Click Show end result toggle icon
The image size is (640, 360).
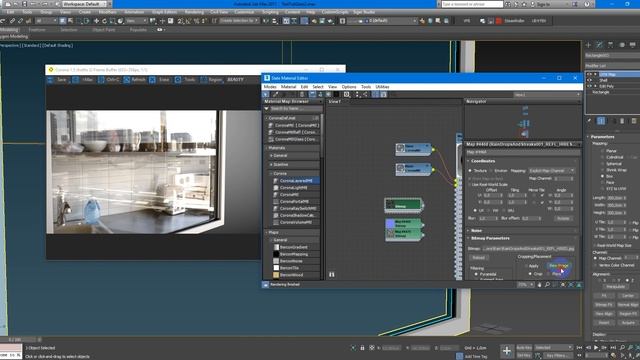(x=601, y=121)
